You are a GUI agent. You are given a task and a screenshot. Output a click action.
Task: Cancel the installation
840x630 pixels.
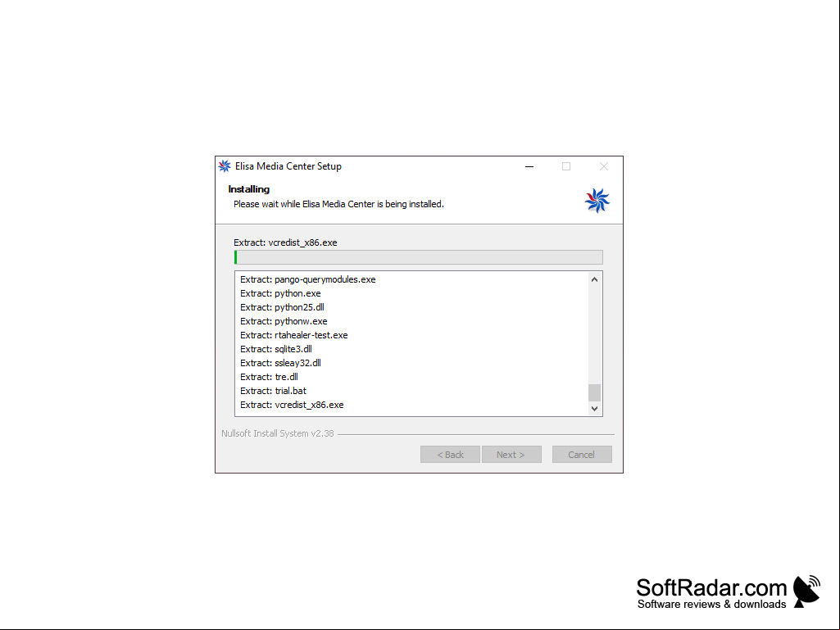click(582, 455)
